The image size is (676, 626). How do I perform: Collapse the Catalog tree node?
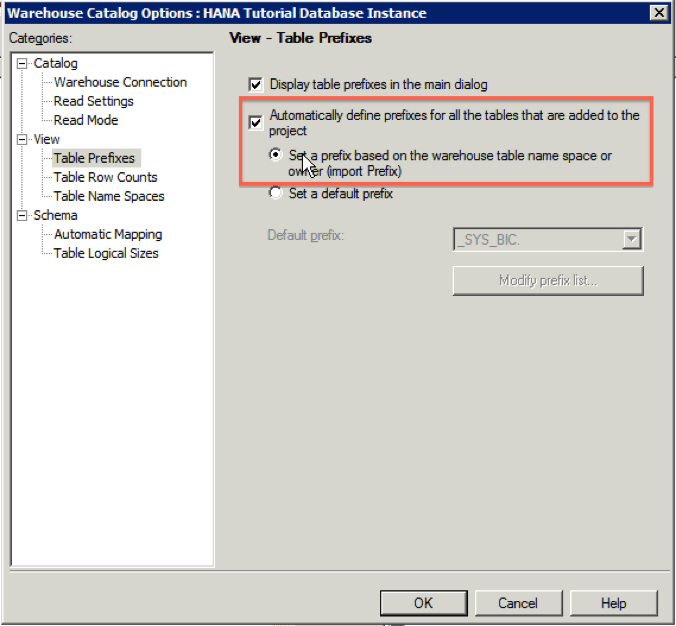pos(22,64)
